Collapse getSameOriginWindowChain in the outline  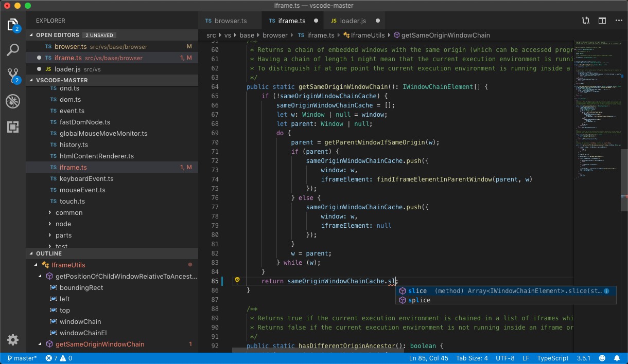40,344
